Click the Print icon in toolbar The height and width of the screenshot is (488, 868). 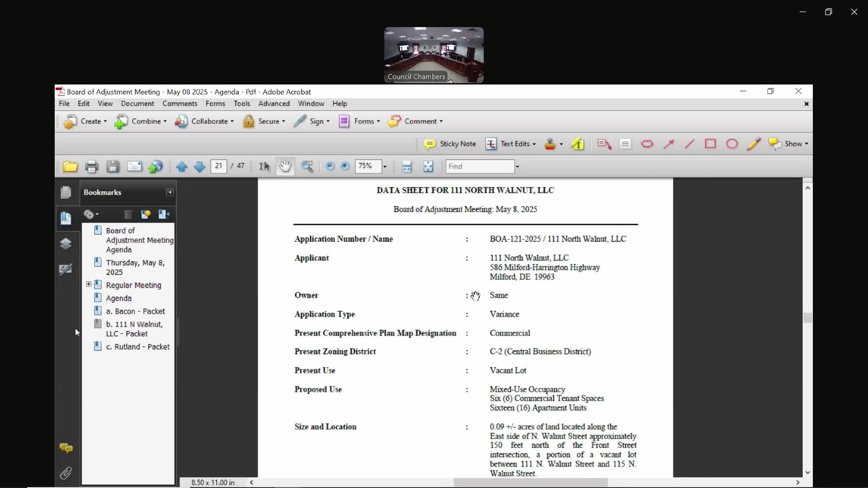[92, 167]
